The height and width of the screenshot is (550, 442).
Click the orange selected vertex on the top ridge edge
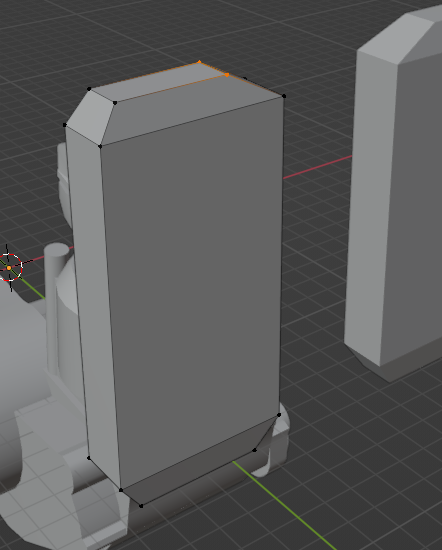click(x=227, y=75)
